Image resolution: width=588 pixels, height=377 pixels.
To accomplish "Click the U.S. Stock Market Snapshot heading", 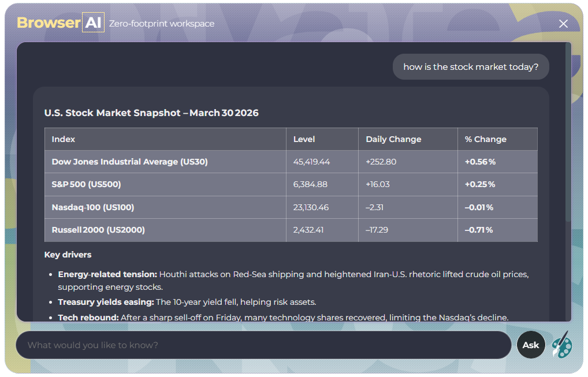I will point(151,113).
